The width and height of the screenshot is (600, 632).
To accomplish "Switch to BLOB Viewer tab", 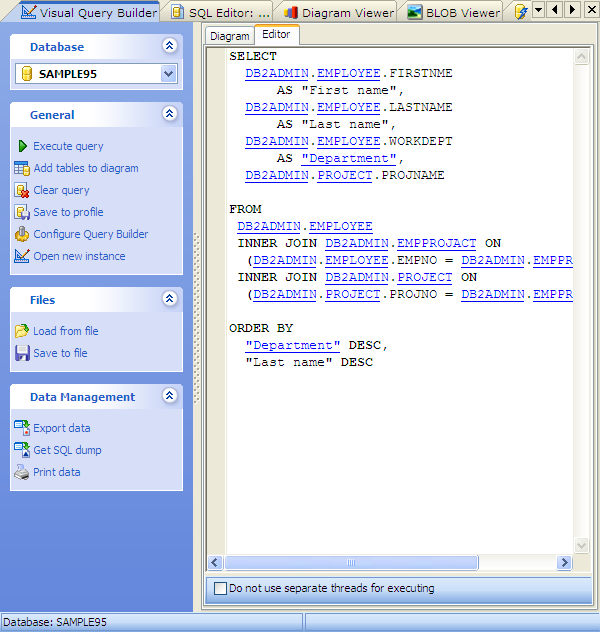I will pos(454,12).
